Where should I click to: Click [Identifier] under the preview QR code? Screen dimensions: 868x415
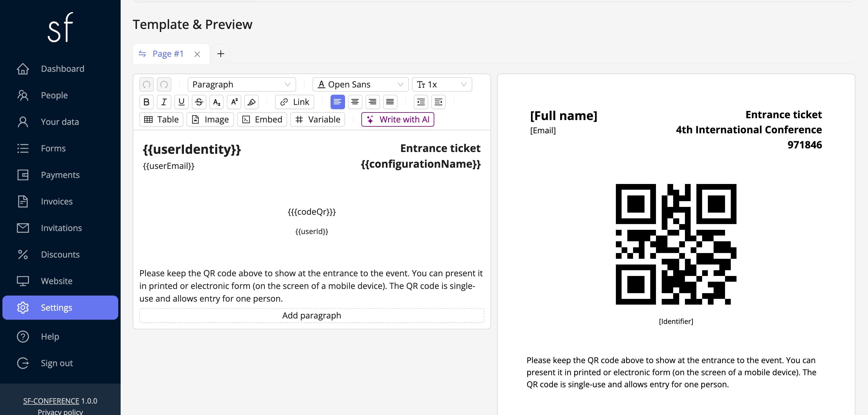(x=676, y=322)
